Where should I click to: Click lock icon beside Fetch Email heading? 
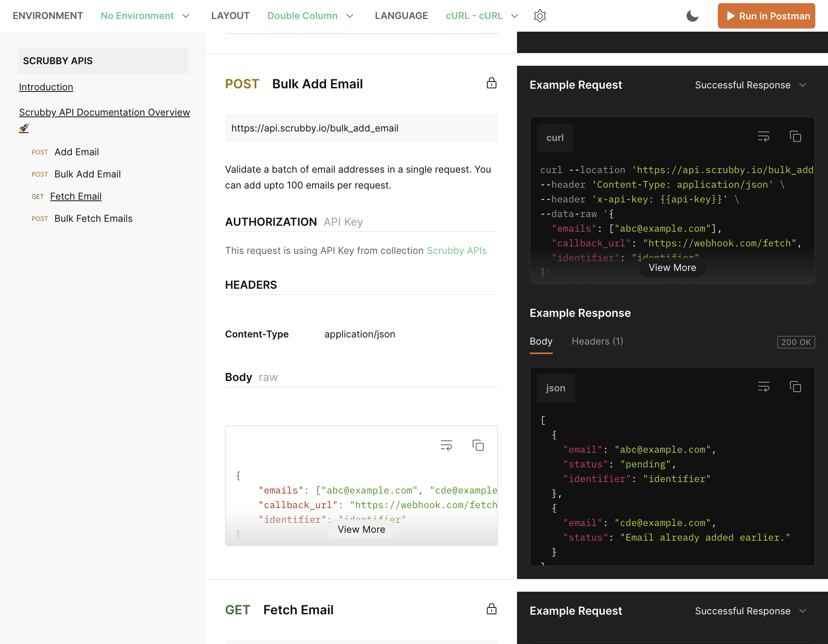pyautogui.click(x=491, y=609)
